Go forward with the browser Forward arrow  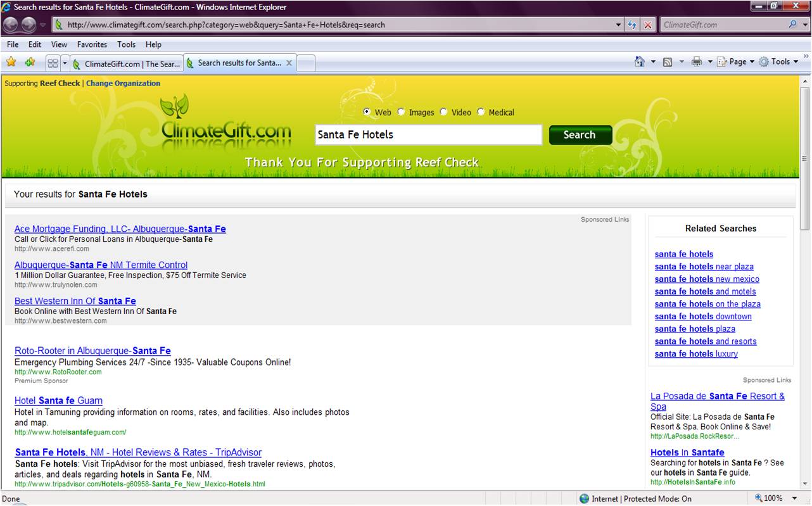[x=29, y=25]
